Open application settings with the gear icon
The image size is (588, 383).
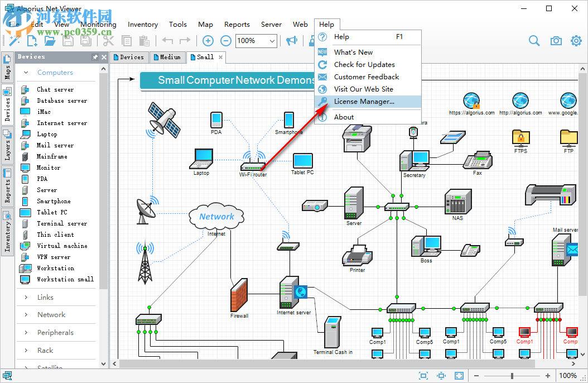[x=576, y=41]
